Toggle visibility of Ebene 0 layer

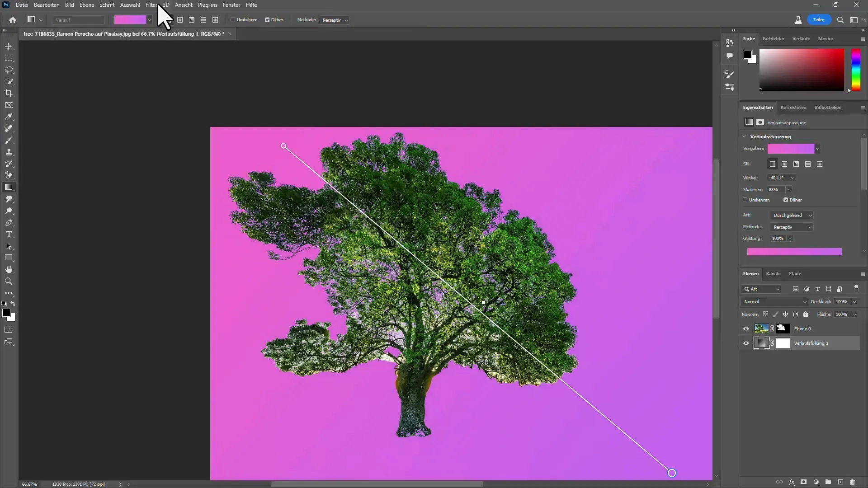(x=746, y=328)
